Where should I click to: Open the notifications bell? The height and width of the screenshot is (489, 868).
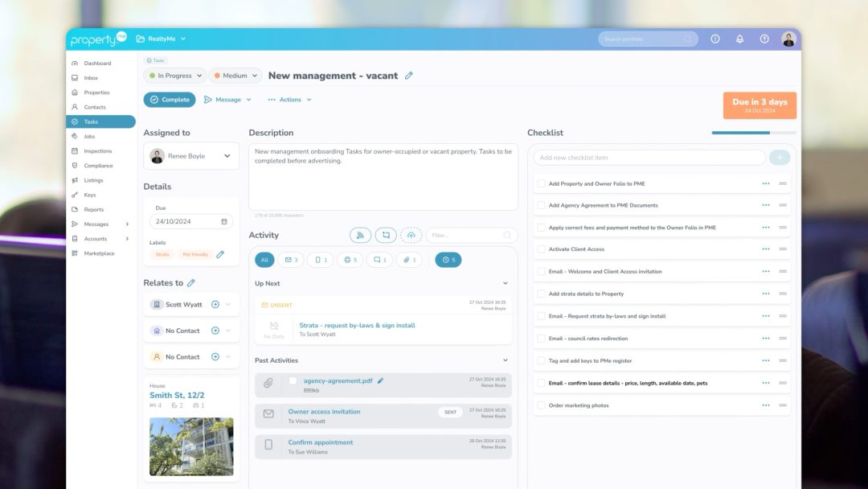(739, 39)
